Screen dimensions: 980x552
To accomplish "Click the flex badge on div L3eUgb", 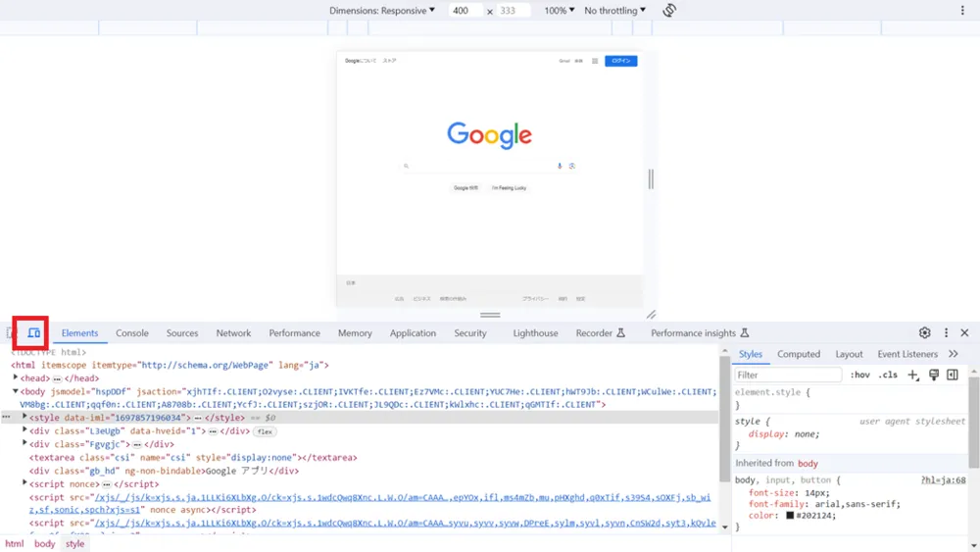I will [265, 431].
